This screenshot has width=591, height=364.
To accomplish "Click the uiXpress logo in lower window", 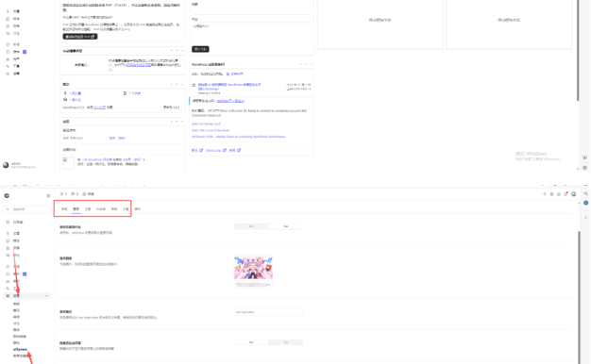I will 7,196.
